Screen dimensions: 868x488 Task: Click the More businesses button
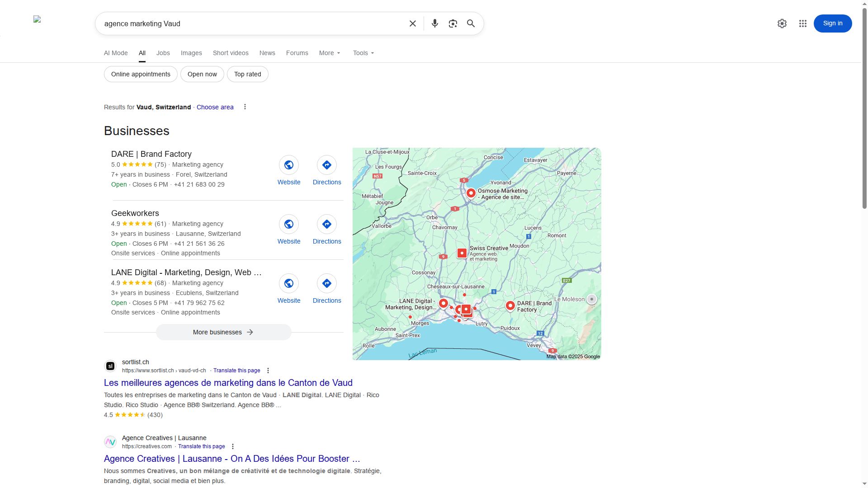223,332
